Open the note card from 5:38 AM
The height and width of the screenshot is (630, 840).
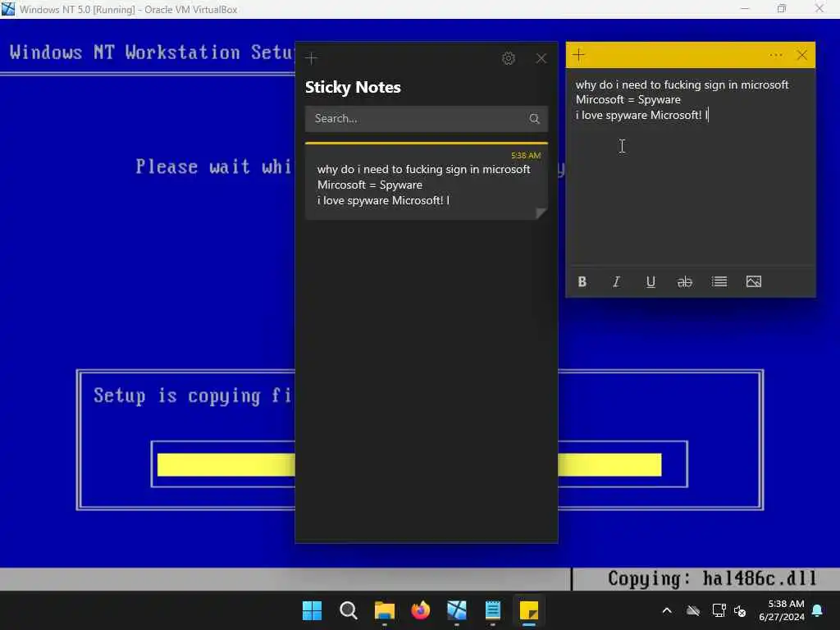click(x=427, y=181)
